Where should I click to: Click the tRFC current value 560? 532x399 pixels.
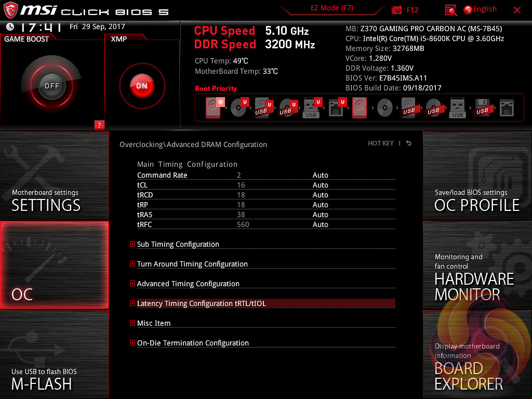point(243,224)
